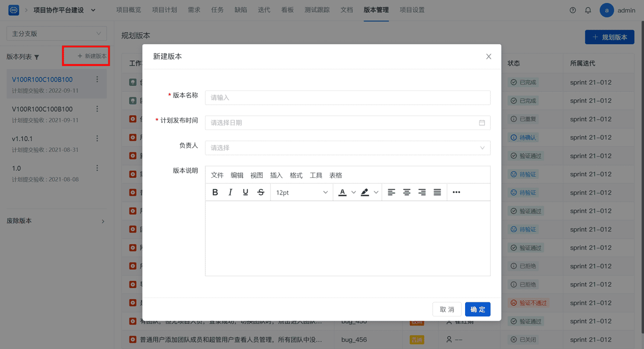Open text color dropdown arrow
This screenshot has height=349, width=644.
pyautogui.click(x=354, y=193)
